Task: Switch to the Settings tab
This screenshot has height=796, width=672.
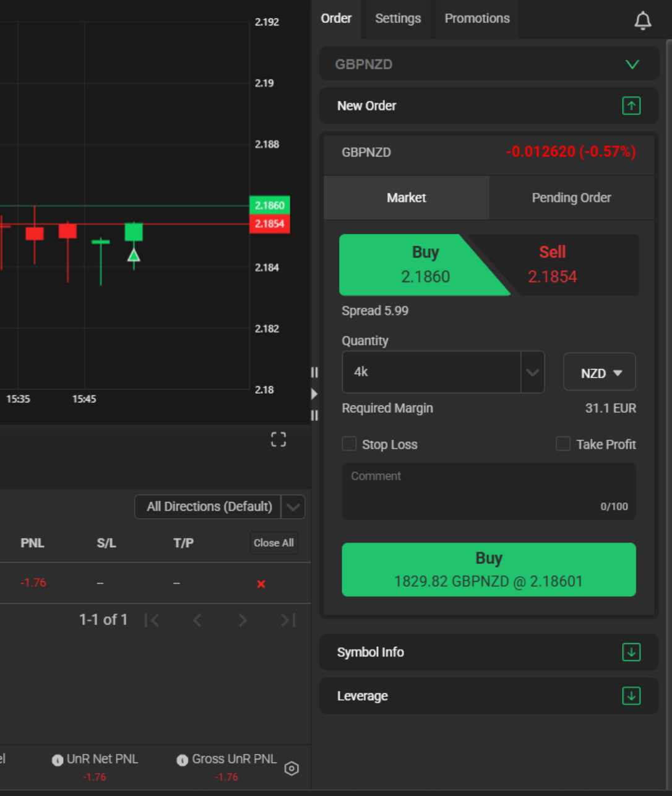Action: point(398,19)
